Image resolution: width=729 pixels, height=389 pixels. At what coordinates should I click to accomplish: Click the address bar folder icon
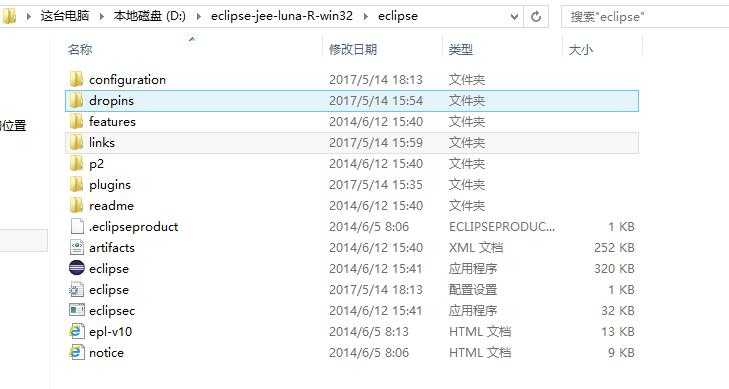coord(9,16)
